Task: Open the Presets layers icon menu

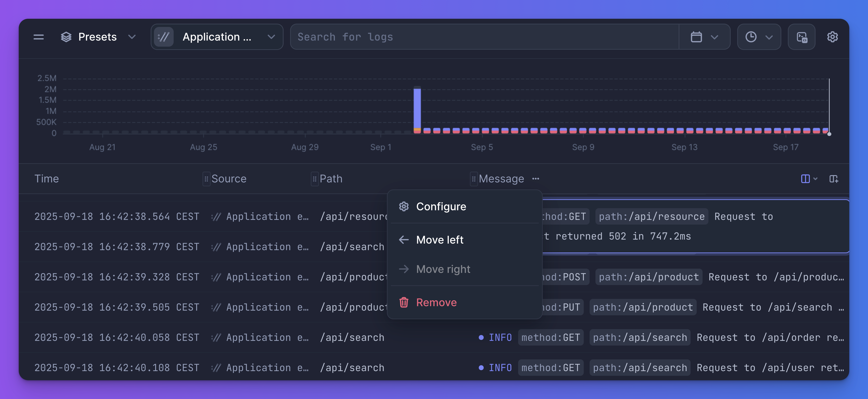Action: point(66,37)
